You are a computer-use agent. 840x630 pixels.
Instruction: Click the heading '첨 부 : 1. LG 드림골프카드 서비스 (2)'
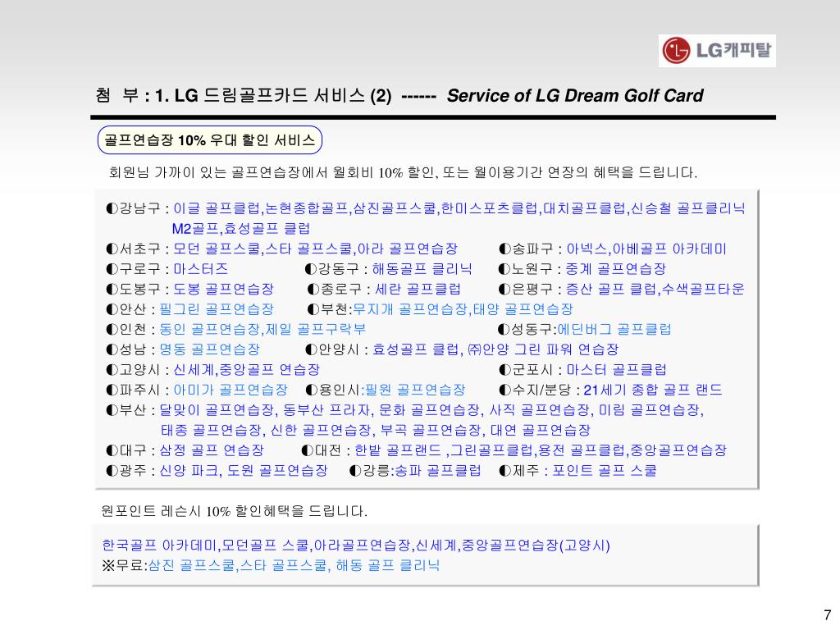pyautogui.click(x=244, y=95)
